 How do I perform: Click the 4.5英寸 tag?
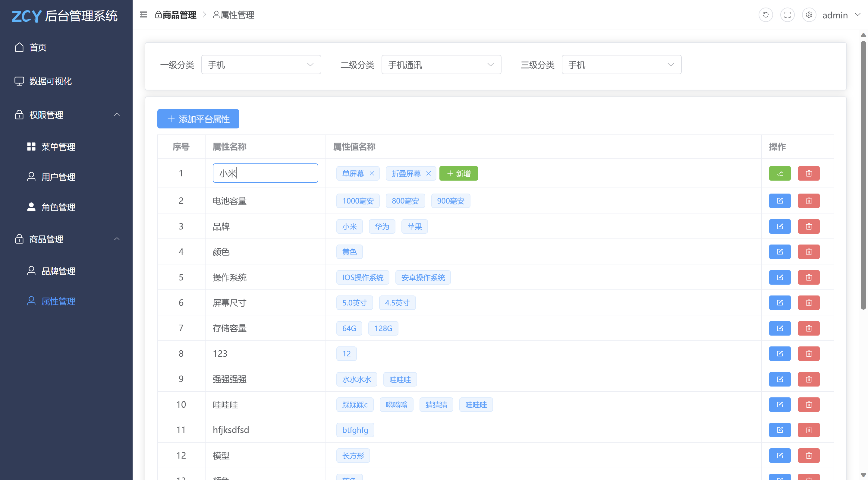tap(397, 303)
